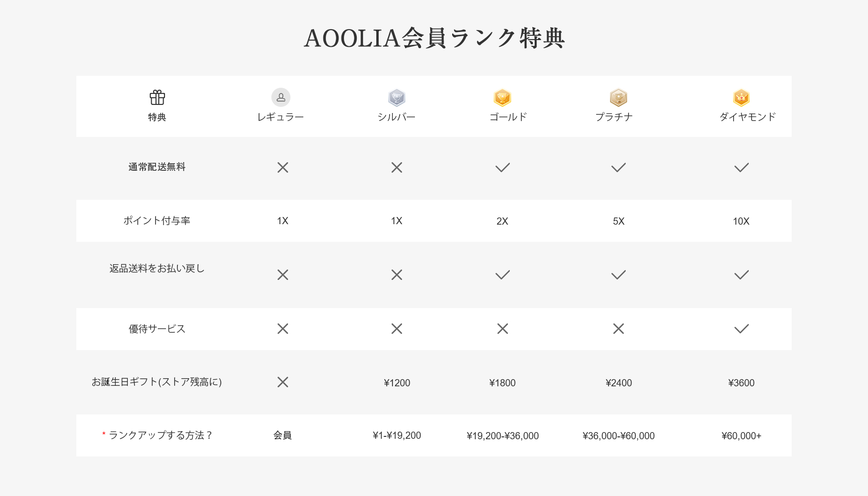Click the Gold free shipping checkmark
868x496 pixels.
pyautogui.click(x=502, y=167)
